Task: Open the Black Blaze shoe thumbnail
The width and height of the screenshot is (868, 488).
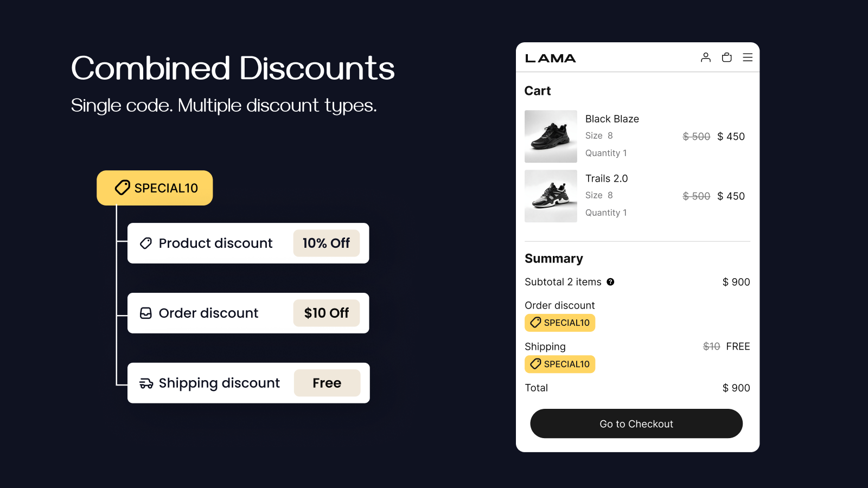Action: click(551, 137)
